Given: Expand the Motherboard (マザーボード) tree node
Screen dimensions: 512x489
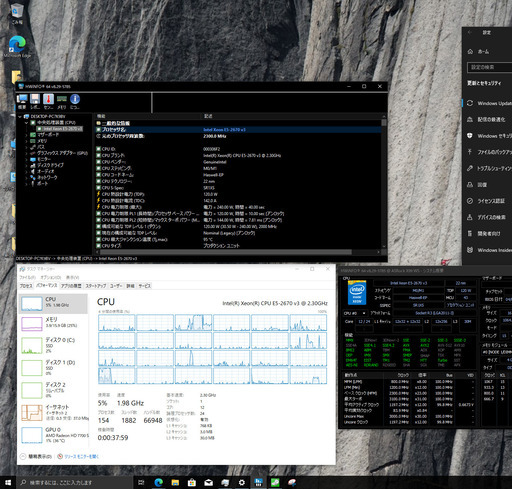Looking at the screenshot, I should (x=26, y=135).
